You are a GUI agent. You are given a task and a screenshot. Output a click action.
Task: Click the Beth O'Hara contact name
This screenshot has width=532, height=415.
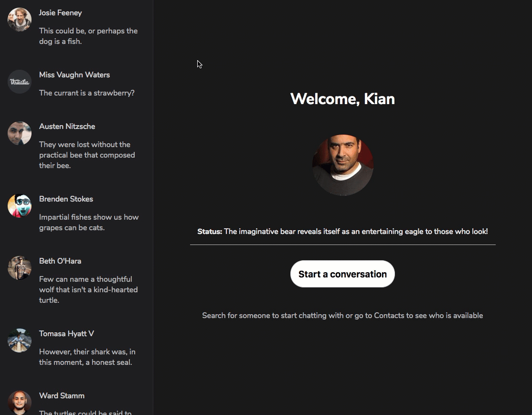[60, 261]
